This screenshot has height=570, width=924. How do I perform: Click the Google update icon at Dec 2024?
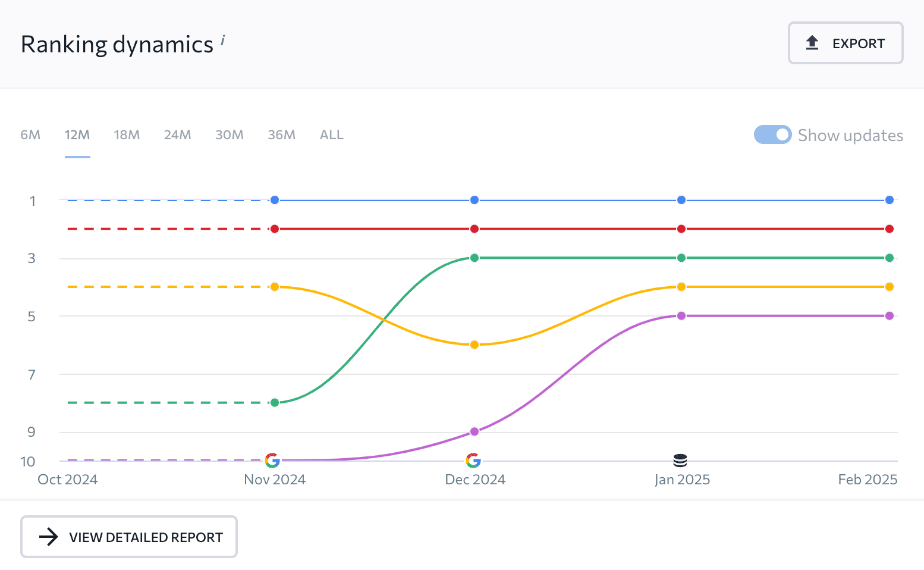coord(473,461)
